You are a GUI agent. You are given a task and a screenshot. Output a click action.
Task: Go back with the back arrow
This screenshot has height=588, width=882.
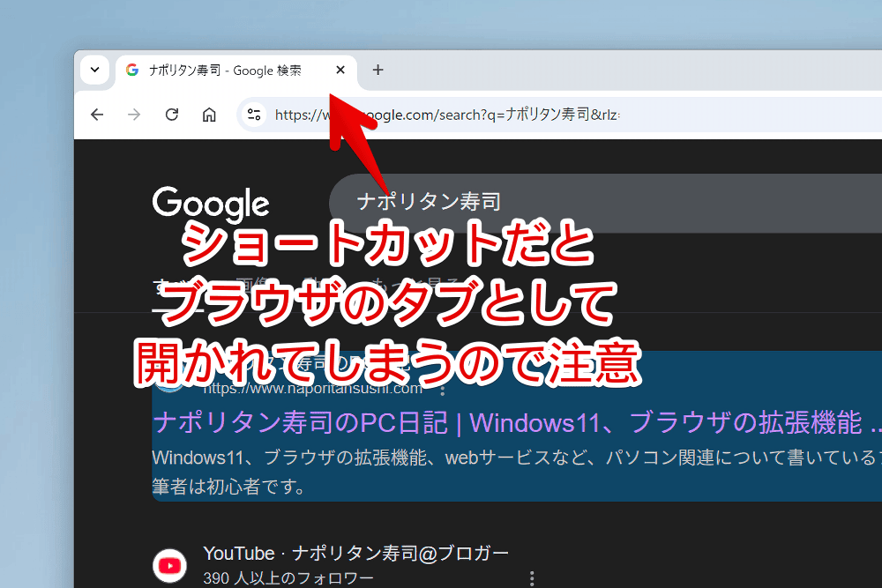coord(97,115)
